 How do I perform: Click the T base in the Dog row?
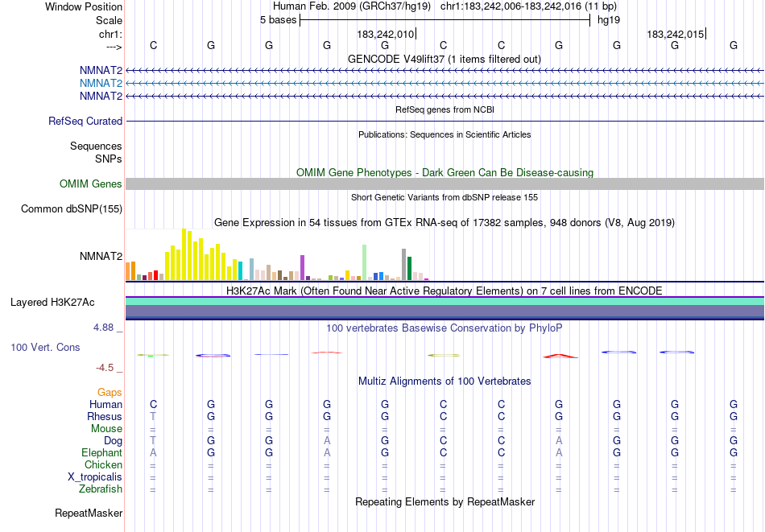(x=153, y=441)
